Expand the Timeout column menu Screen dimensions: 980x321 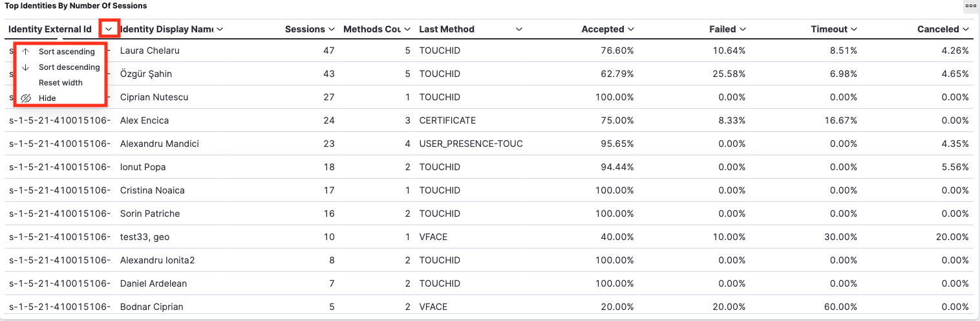click(854, 29)
